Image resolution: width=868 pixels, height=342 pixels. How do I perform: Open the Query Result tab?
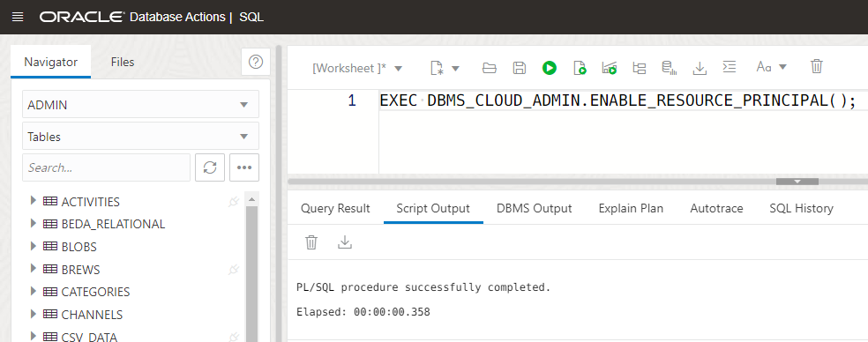(335, 209)
